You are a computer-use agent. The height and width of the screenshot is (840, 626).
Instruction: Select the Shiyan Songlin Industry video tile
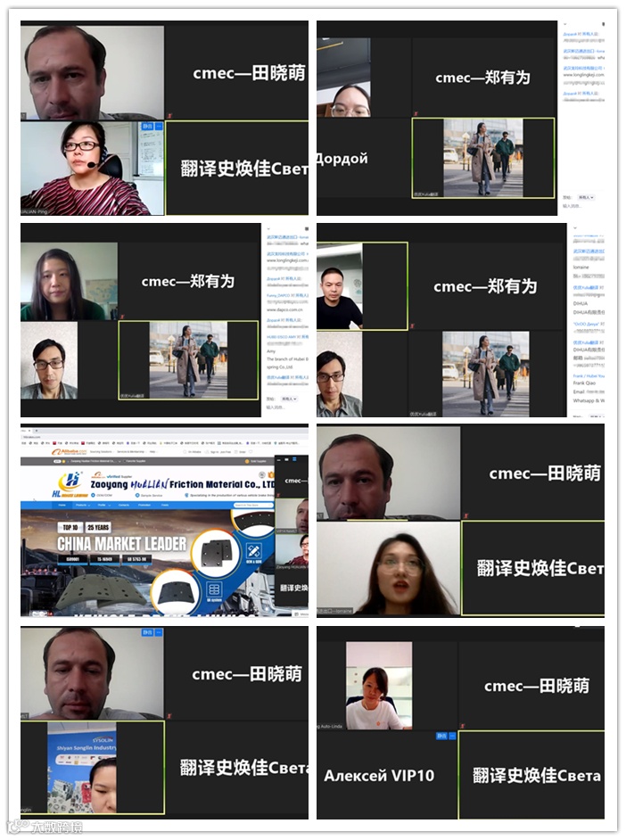(92, 767)
